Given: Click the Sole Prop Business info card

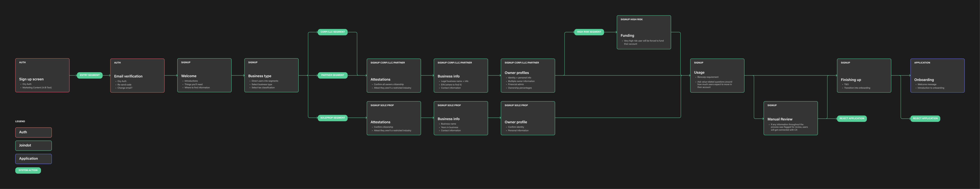Looking at the screenshot, I should [x=461, y=118].
